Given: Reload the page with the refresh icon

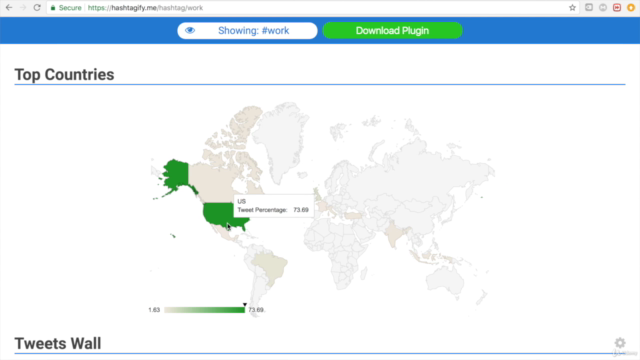Looking at the screenshot, I should (37, 8).
